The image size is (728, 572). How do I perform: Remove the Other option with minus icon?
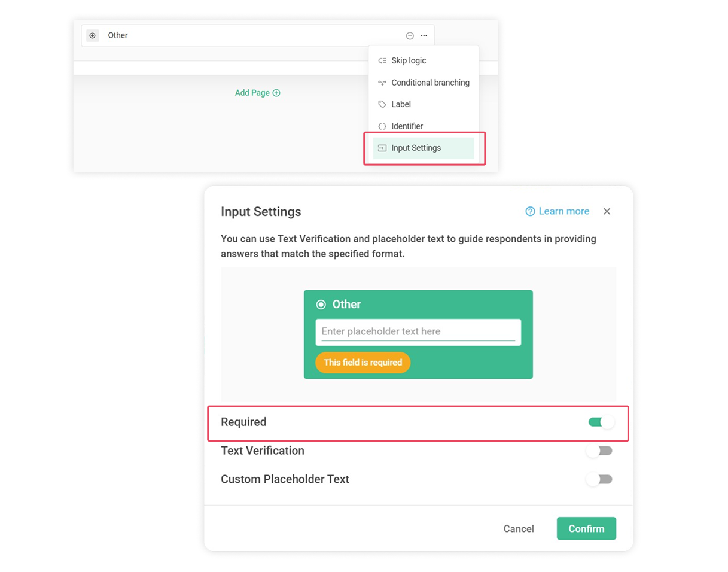coord(410,36)
